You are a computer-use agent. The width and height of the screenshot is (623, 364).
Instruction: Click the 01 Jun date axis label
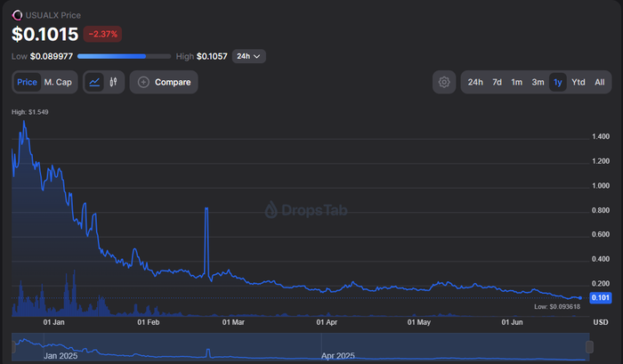[512, 322]
